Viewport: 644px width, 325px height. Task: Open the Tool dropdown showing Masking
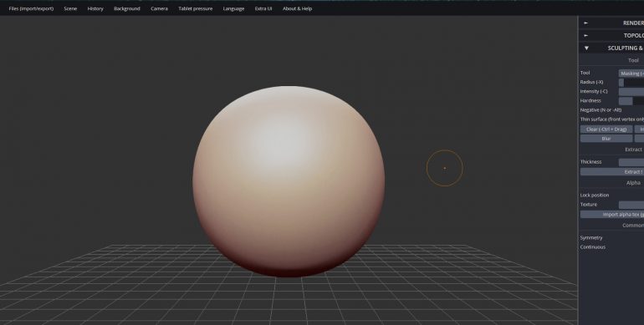[631, 74]
